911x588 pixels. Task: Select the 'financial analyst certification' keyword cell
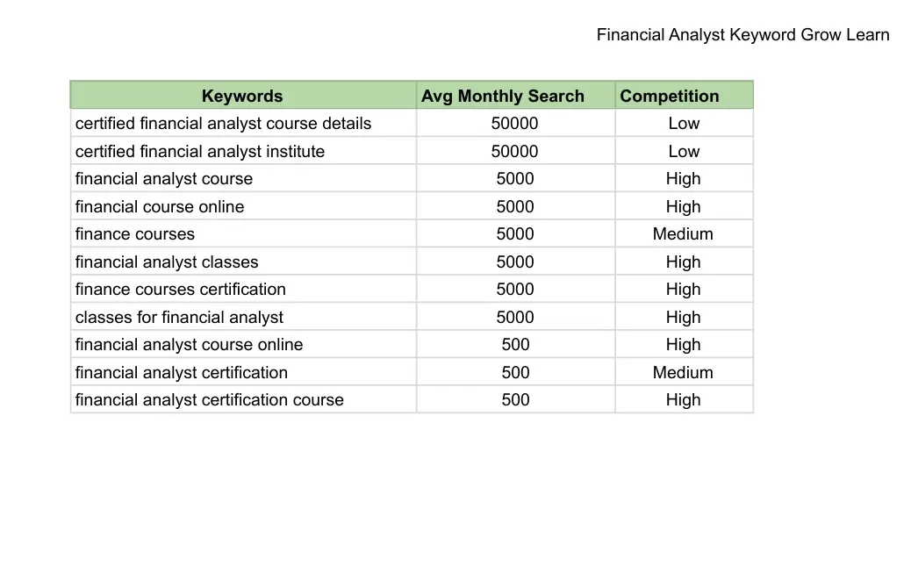(182, 373)
